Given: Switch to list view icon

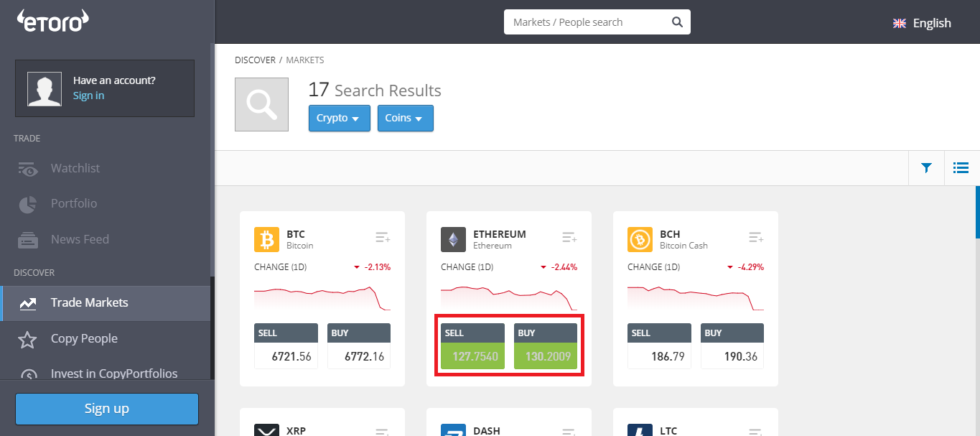Looking at the screenshot, I should point(961,168).
